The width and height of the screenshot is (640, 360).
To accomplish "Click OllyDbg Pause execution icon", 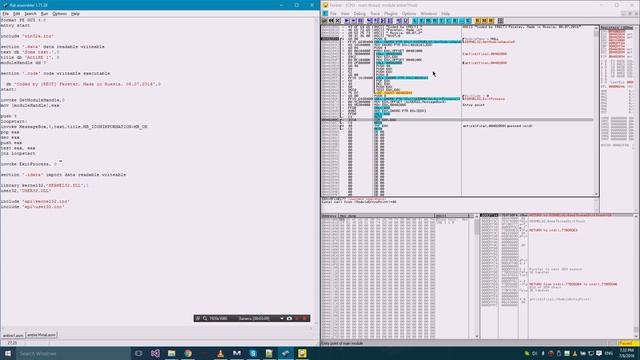I will (360, 20).
